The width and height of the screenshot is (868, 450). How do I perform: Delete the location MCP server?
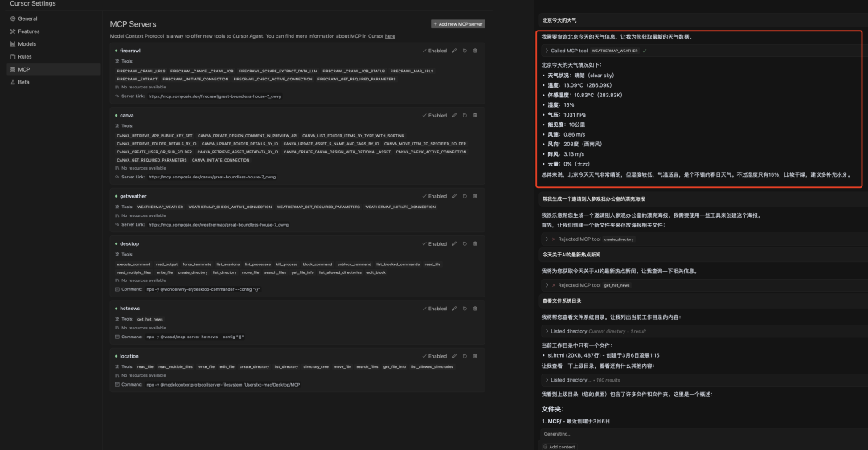pos(475,357)
